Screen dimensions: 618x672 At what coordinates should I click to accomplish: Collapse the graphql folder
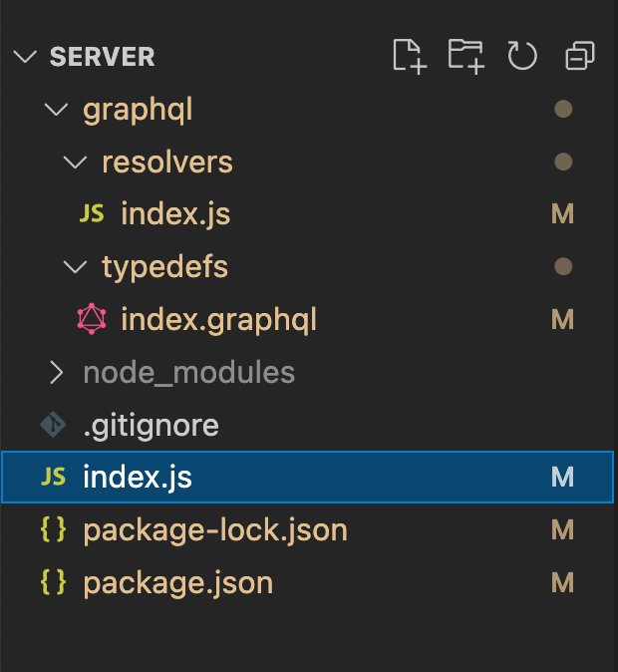56,110
